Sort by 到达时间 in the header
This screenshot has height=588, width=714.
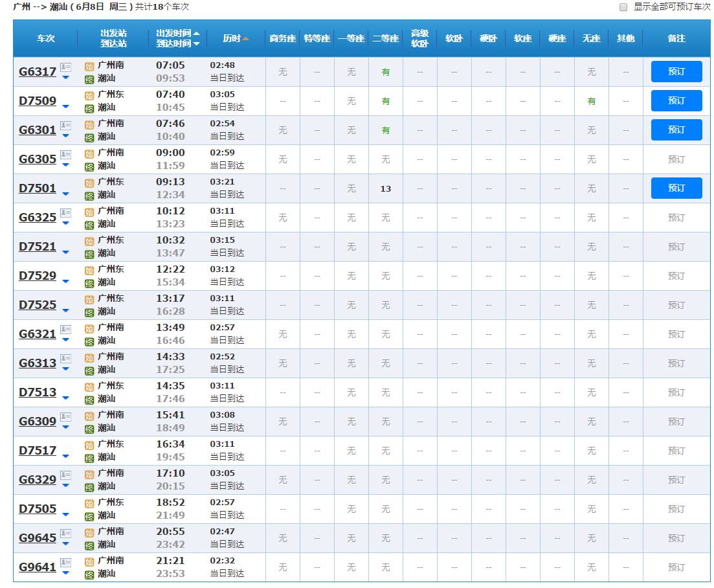177,44
